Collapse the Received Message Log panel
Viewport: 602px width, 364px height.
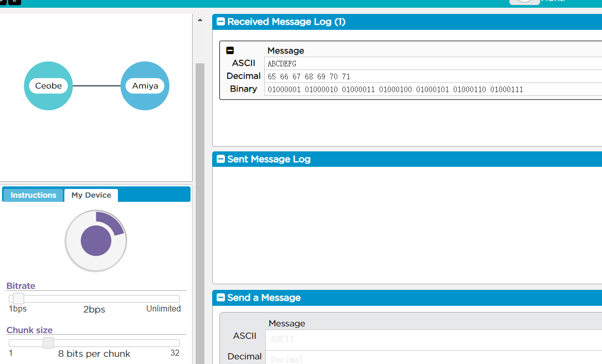(x=221, y=22)
